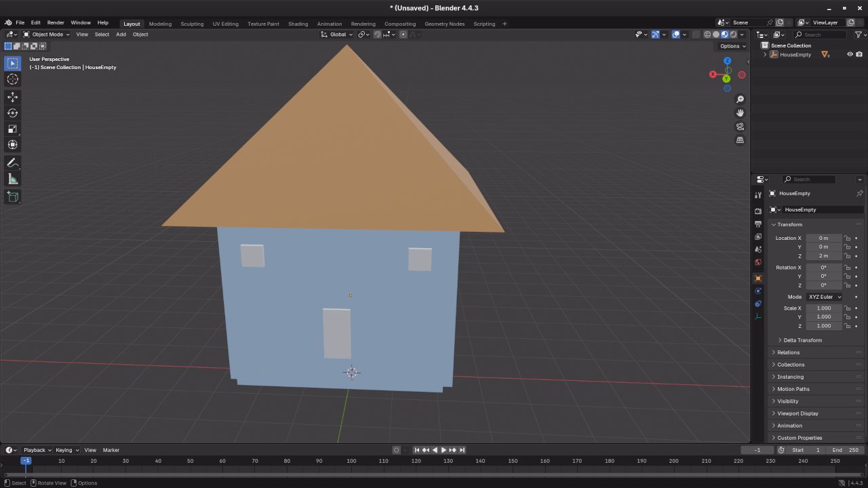Click the pan view hand icon
This screenshot has width=868, height=488.
tap(740, 113)
